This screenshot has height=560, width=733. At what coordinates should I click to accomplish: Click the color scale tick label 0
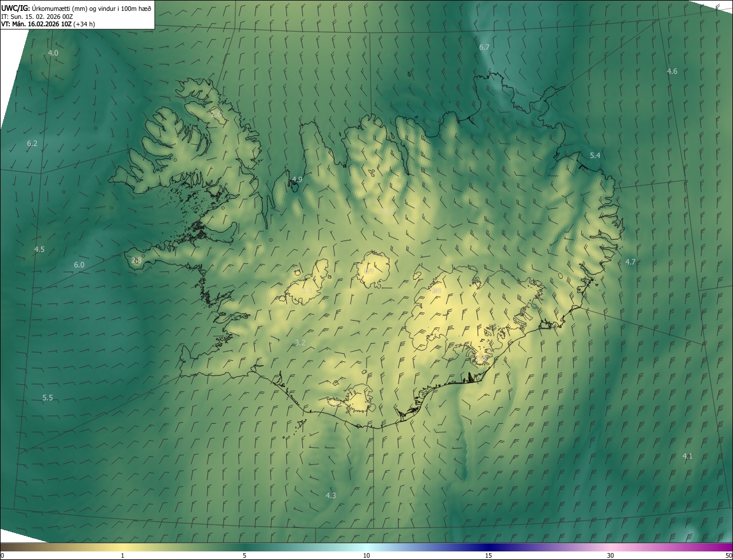pyautogui.click(x=2, y=555)
